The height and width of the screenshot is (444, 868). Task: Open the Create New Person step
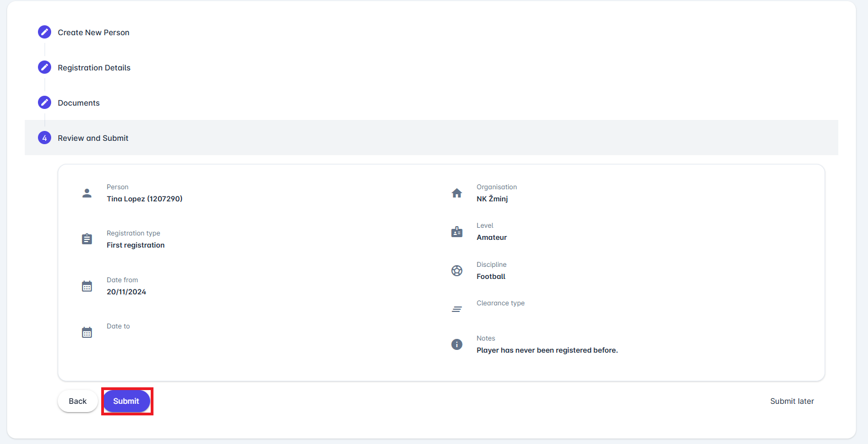(x=94, y=32)
